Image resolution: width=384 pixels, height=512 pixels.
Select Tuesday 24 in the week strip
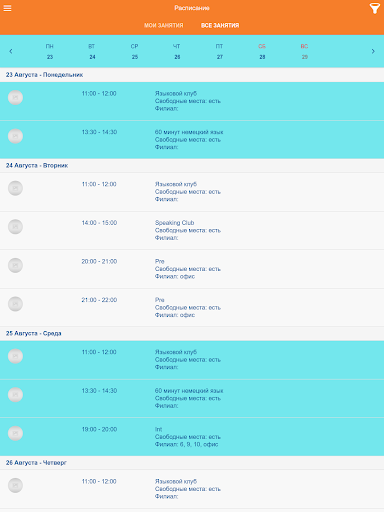click(x=92, y=51)
